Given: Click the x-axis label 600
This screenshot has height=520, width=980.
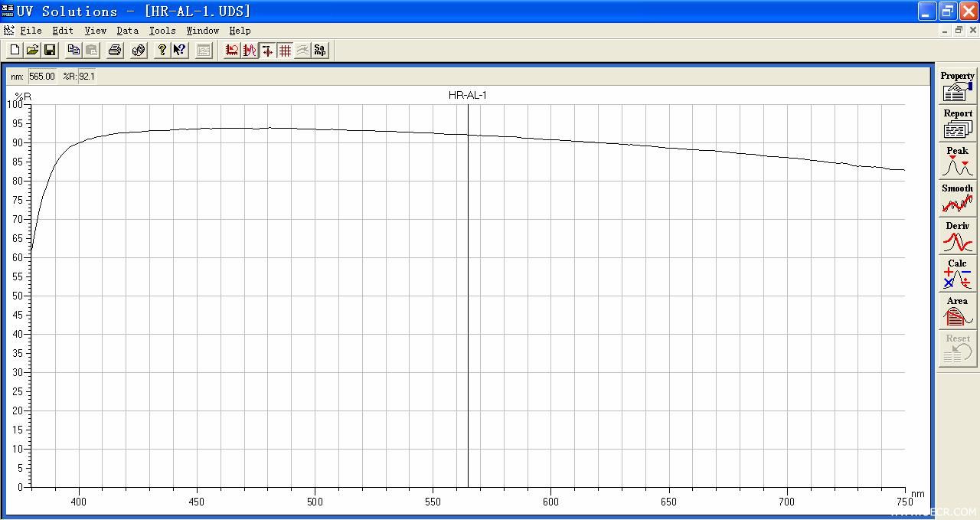Looking at the screenshot, I should (550, 502).
